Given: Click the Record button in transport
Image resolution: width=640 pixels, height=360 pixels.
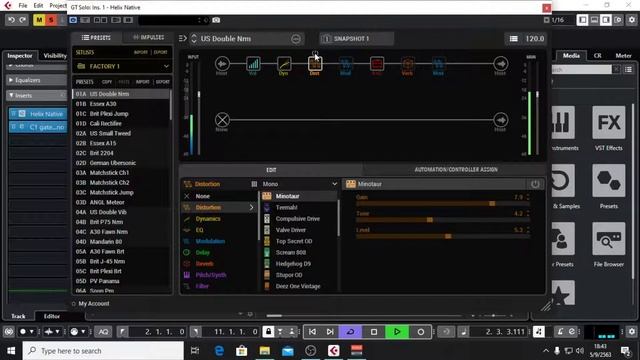Looking at the screenshot, I should 421,332.
